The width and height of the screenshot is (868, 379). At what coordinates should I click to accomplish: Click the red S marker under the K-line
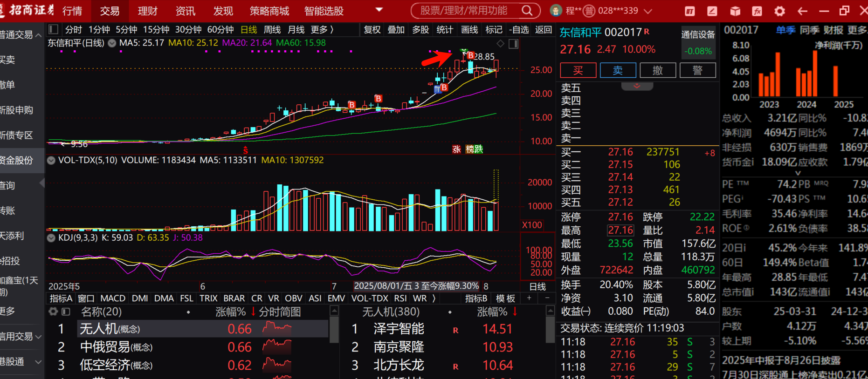pyautogui.click(x=246, y=150)
